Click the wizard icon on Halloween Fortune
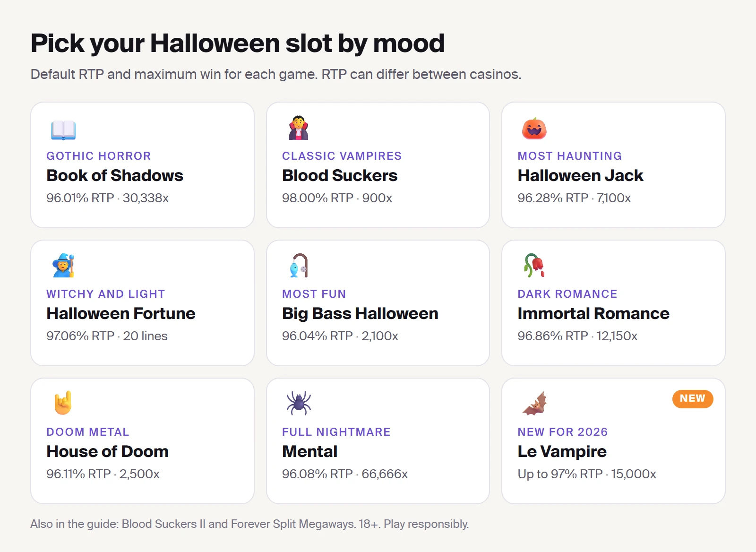 pos(64,266)
